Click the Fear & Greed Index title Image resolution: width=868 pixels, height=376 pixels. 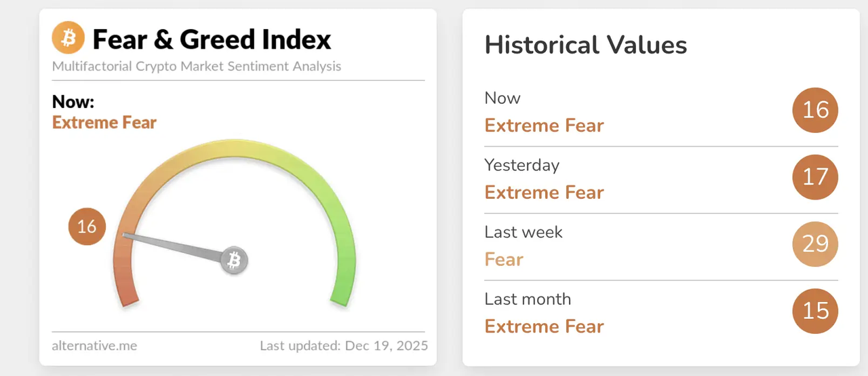tap(212, 39)
